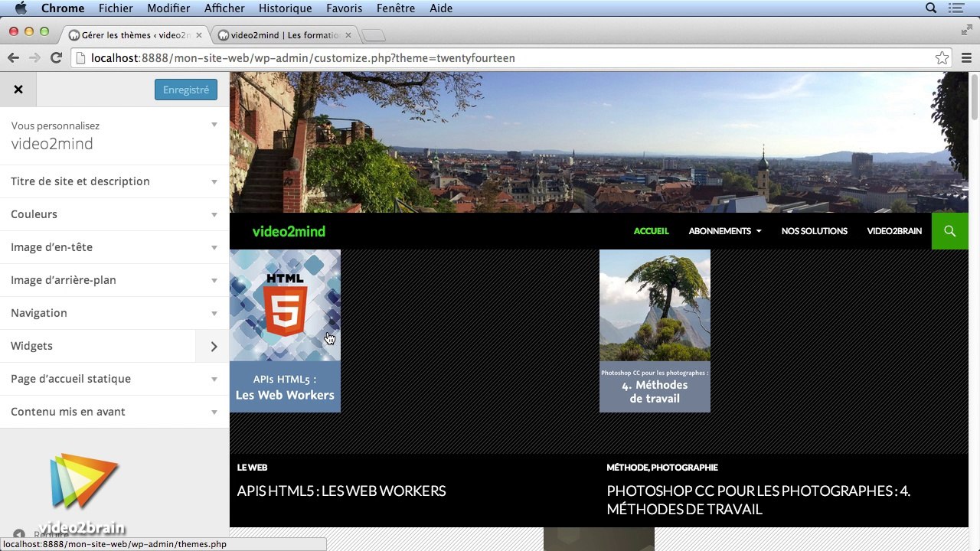Click the VIDEO2BRAIN navigation link
Viewport: 980px width, 551px height.
pyautogui.click(x=894, y=231)
